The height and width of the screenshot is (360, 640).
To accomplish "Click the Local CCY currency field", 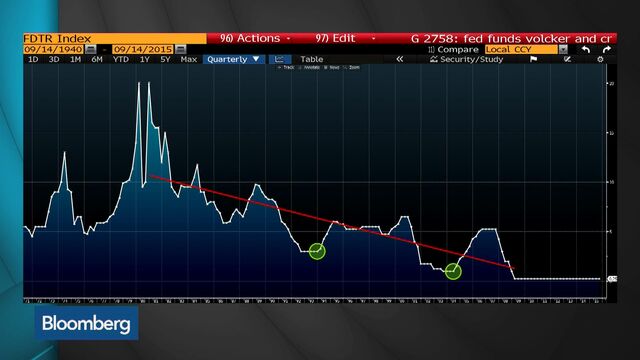I will point(521,49).
